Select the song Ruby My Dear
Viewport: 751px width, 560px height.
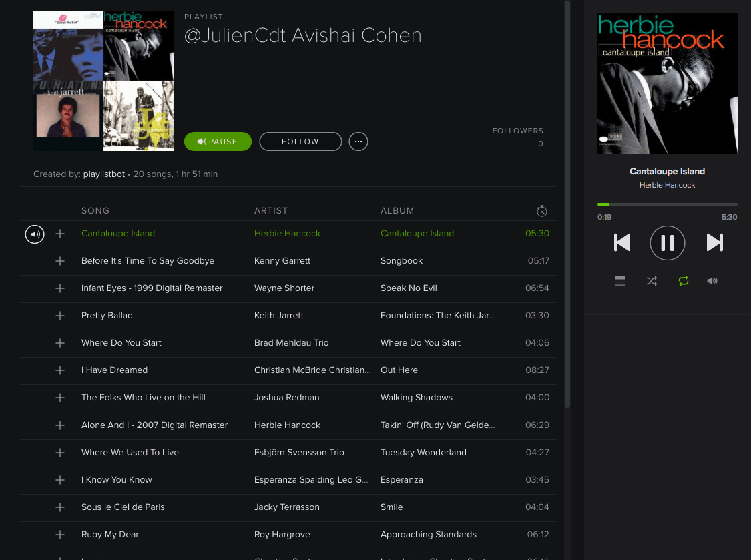[110, 534]
